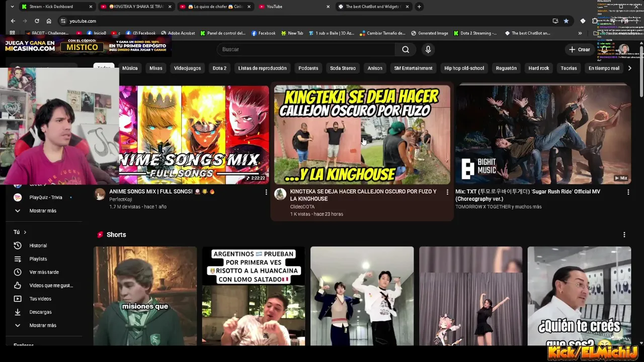The height and width of the screenshot is (362, 644).
Task: Open the Tú section
Action: tap(20, 232)
